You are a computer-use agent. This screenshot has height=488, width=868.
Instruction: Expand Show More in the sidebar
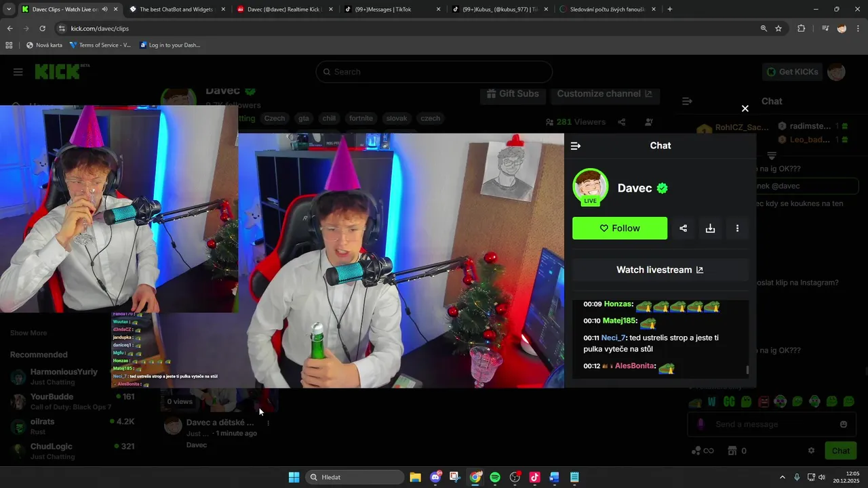coord(28,333)
